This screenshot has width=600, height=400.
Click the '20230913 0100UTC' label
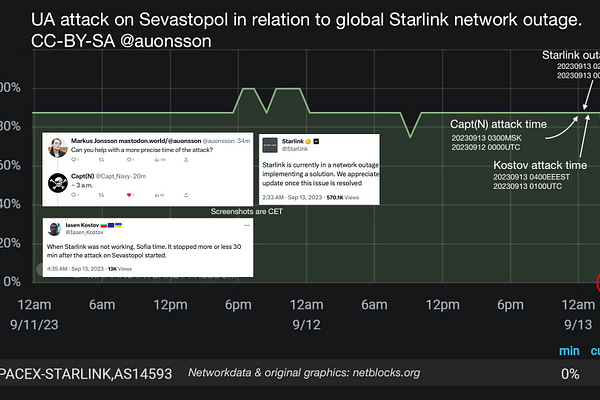click(528, 186)
